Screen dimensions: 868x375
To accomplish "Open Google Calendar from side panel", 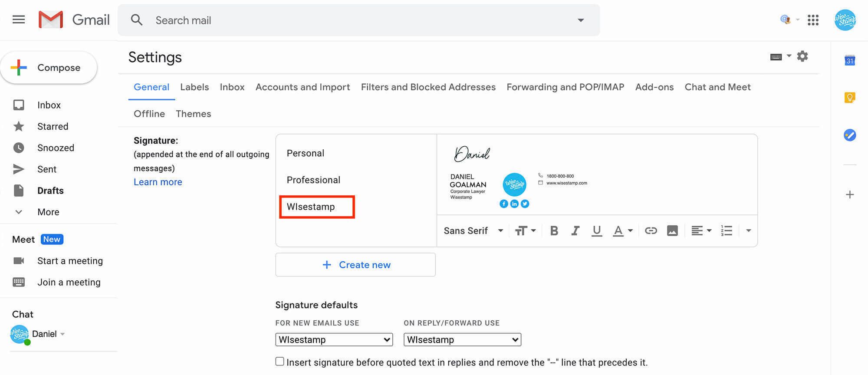I will (x=849, y=60).
